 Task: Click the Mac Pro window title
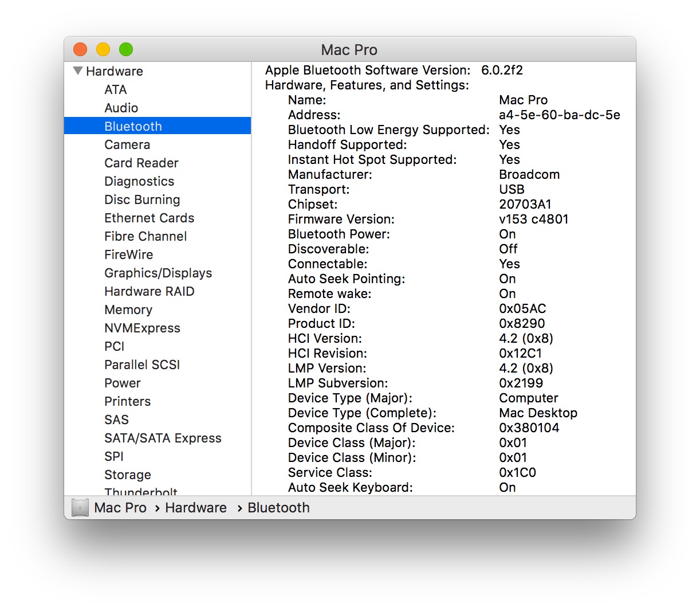click(x=349, y=50)
